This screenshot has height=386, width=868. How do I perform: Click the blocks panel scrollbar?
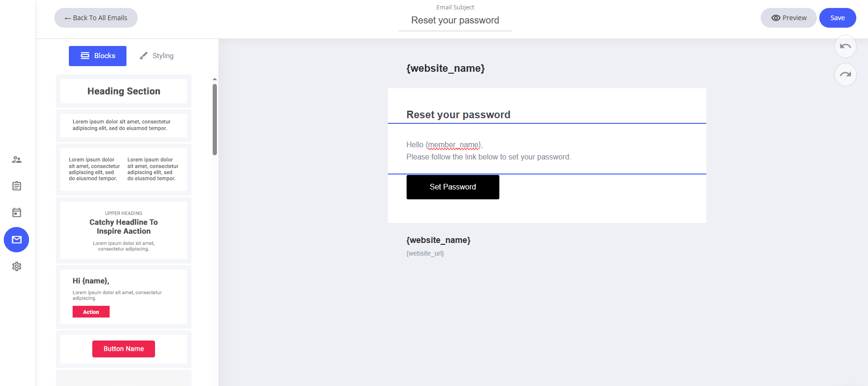click(x=215, y=120)
